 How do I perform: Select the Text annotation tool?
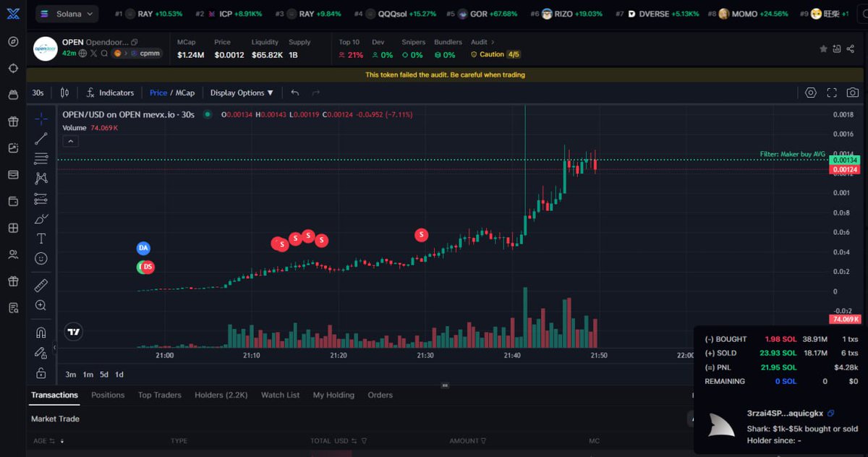[x=41, y=239]
